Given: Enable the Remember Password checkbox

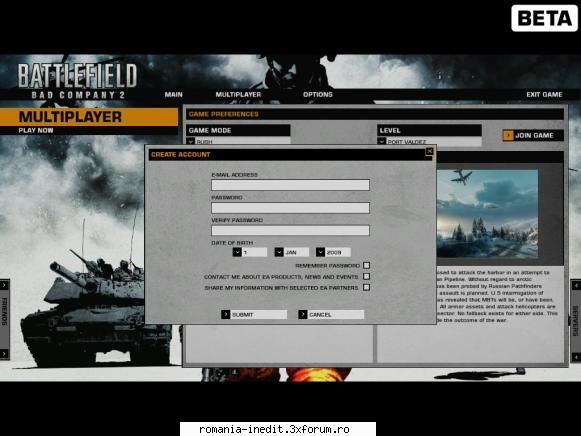Looking at the screenshot, I should coord(366,265).
